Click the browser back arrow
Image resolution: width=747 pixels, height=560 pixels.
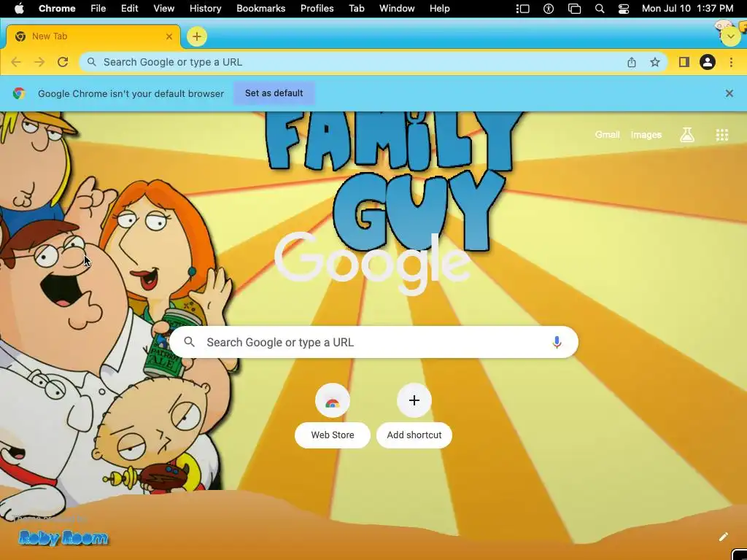coord(16,62)
